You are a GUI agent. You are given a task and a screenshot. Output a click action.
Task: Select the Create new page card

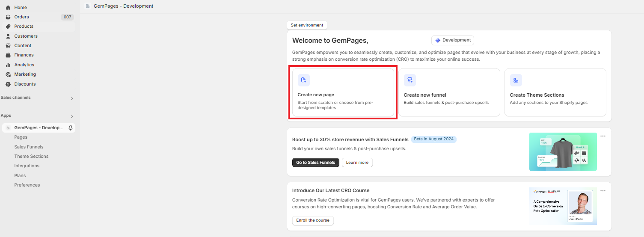pyautogui.click(x=343, y=92)
